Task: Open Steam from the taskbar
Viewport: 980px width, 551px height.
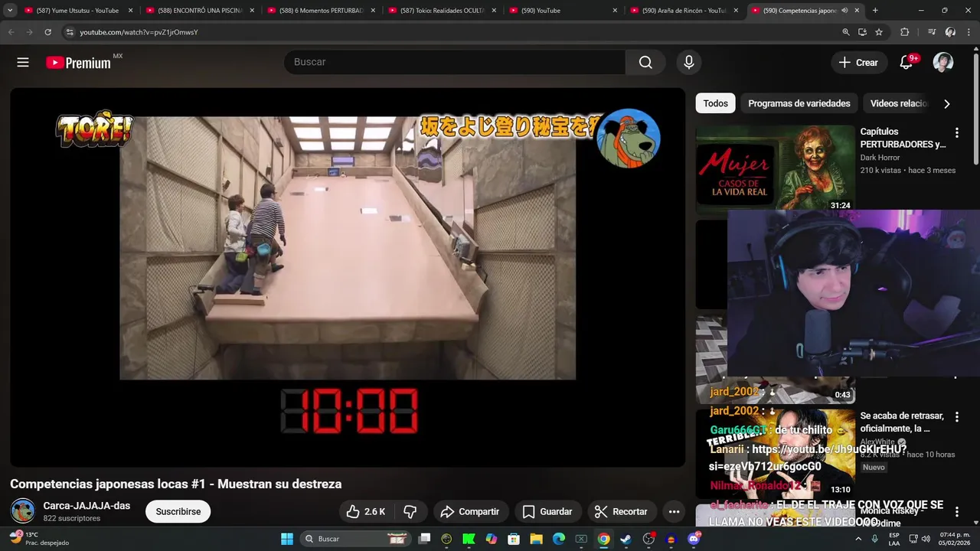Action: [x=626, y=539]
